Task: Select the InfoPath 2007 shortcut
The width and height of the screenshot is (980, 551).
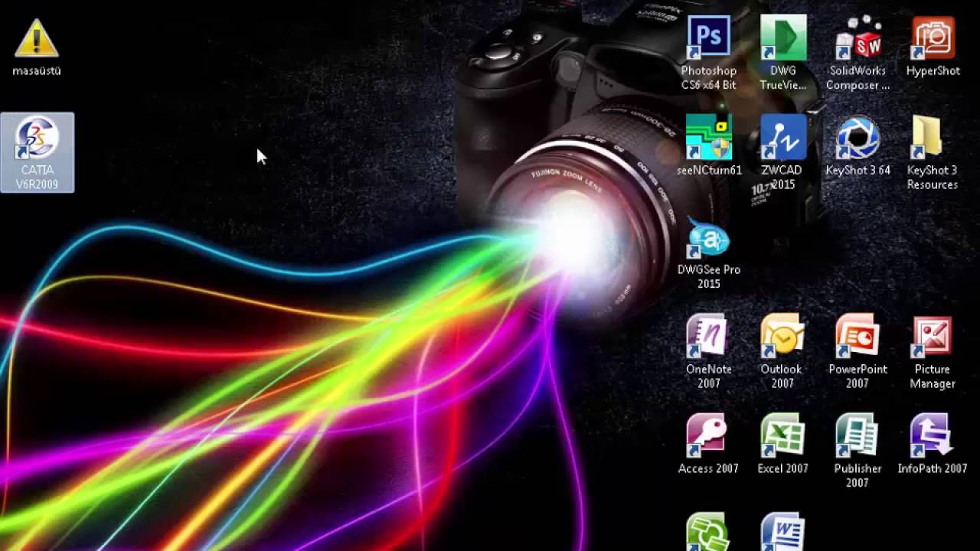Action: [x=933, y=444]
